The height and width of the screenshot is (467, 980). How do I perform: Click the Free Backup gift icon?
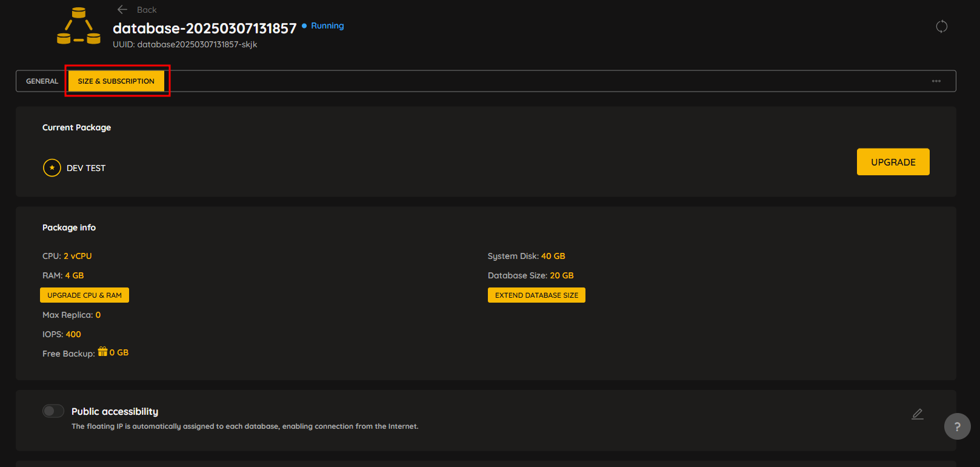[102, 352]
